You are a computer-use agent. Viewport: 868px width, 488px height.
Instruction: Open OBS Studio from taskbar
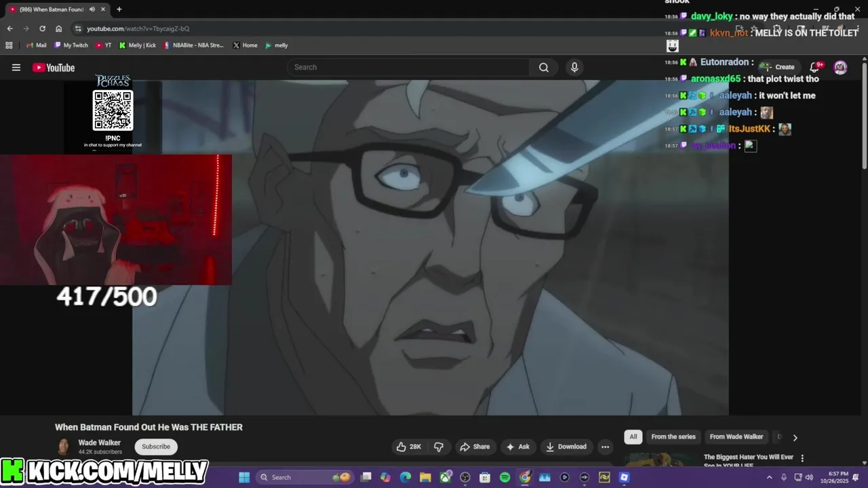(x=465, y=478)
